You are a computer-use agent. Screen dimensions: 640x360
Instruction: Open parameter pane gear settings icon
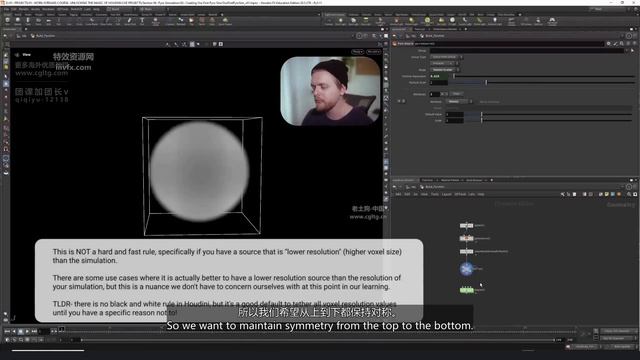[609, 43]
